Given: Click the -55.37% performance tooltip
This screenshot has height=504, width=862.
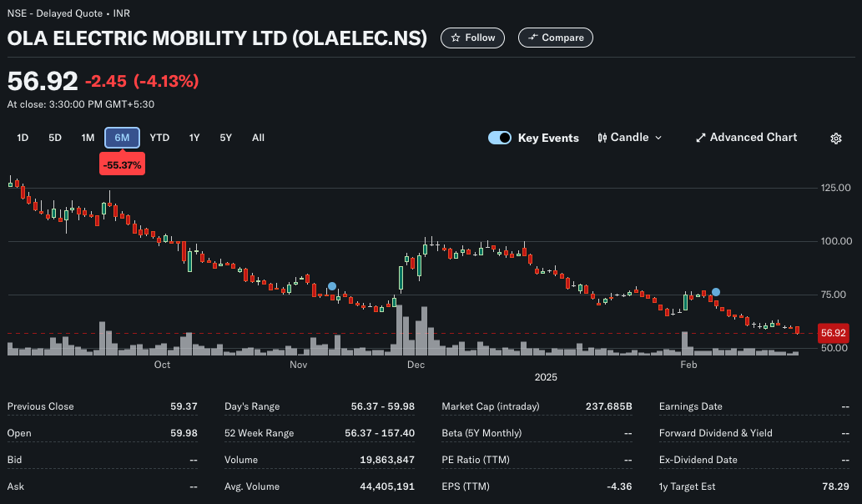Looking at the screenshot, I should [x=122, y=165].
